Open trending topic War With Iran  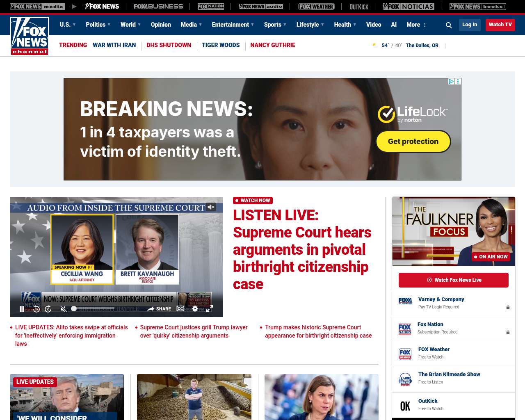pos(114,45)
